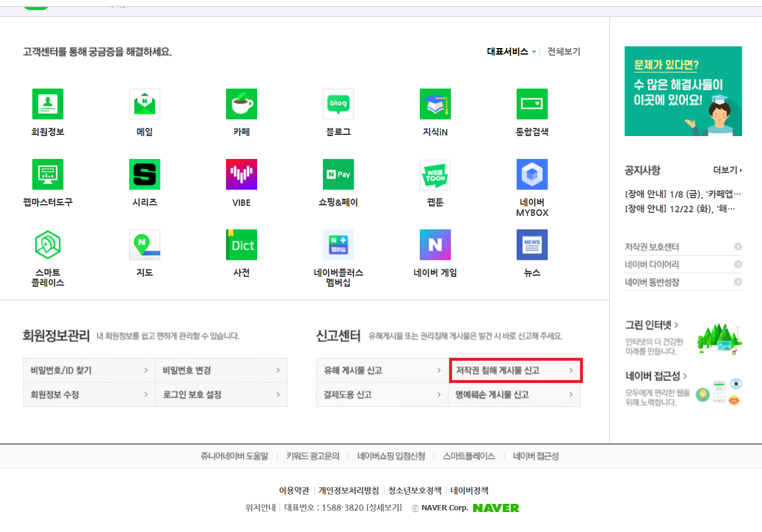Click the 비밀번호 변경 button
Image resolution: width=762 pixels, height=532 pixels.
(221, 371)
